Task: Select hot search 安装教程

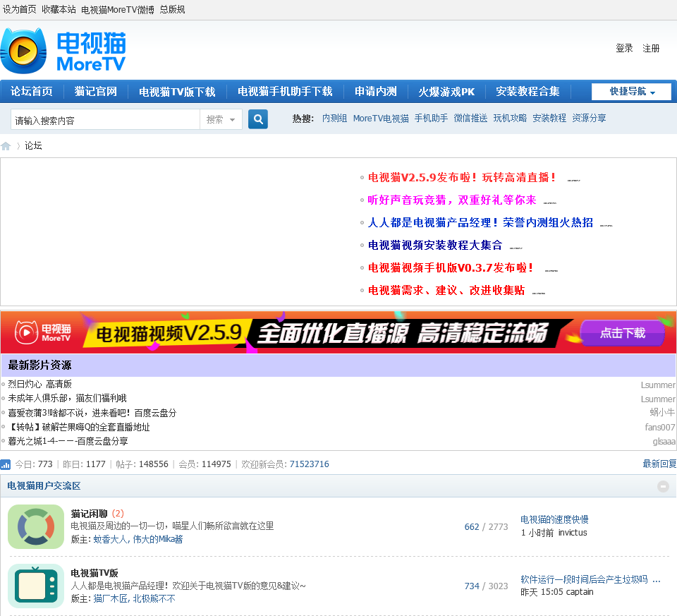Action: click(549, 119)
